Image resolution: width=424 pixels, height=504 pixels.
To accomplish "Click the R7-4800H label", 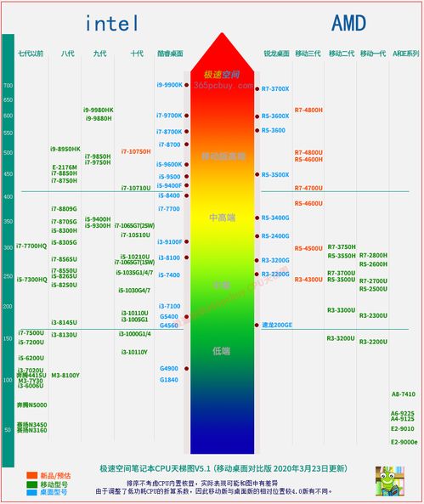I will click(308, 110).
